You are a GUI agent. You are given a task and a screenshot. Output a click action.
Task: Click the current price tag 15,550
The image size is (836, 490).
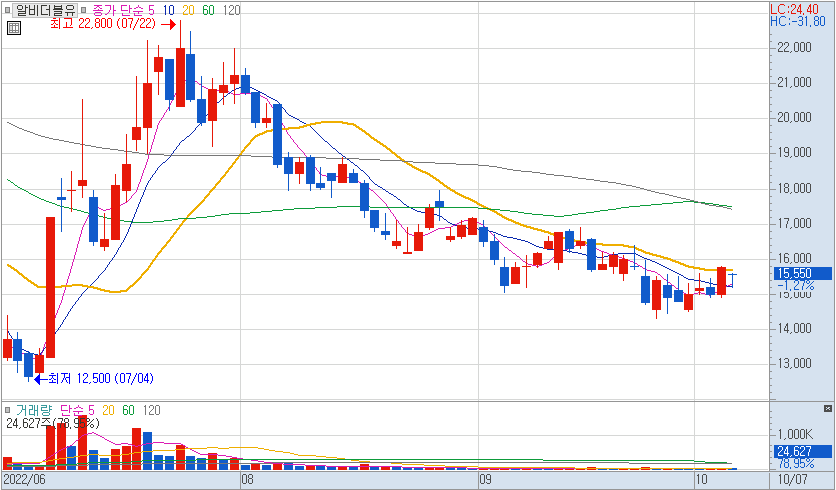coord(802,274)
